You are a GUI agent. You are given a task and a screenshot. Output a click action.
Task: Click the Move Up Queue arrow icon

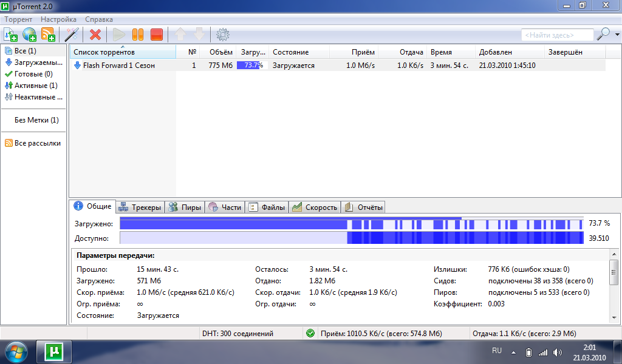click(180, 35)
